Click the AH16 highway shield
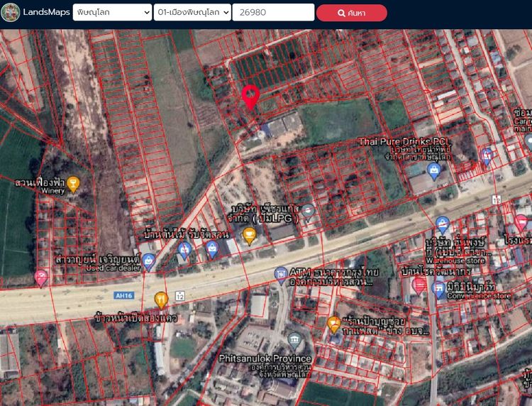Screen dimensions: 532x406 (124, 295)
